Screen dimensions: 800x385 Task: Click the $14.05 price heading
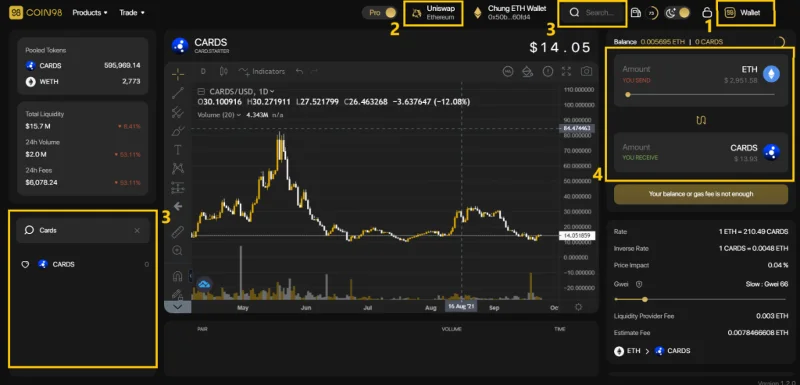click(560, 47)
